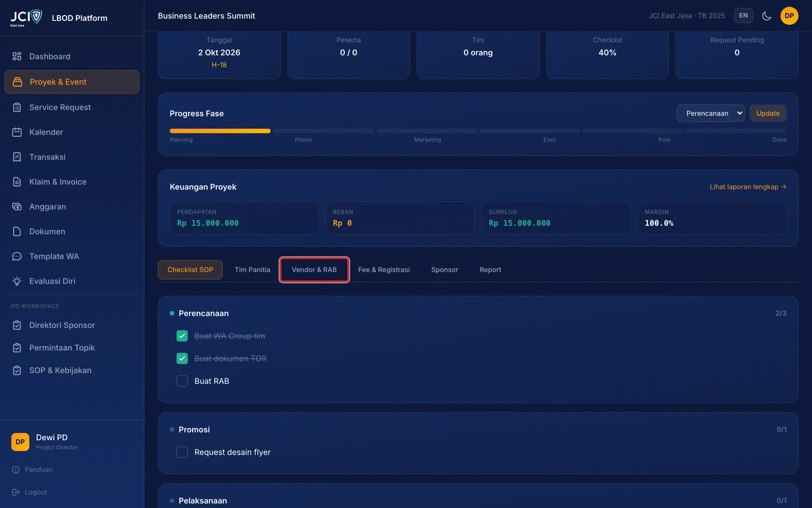Click the Progress Fase Planning bar
The width and height of the screenshot is (812, 508).
(x=220, y=131)
